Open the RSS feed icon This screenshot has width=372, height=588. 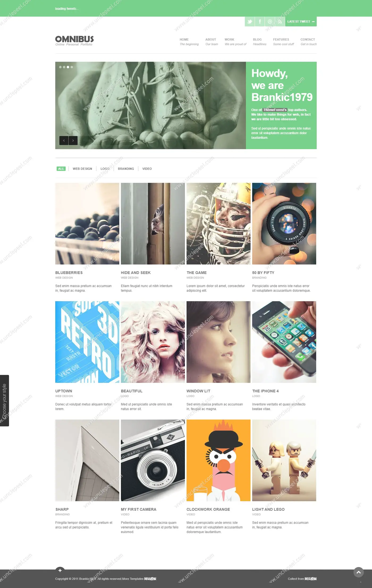click(280, 22)
